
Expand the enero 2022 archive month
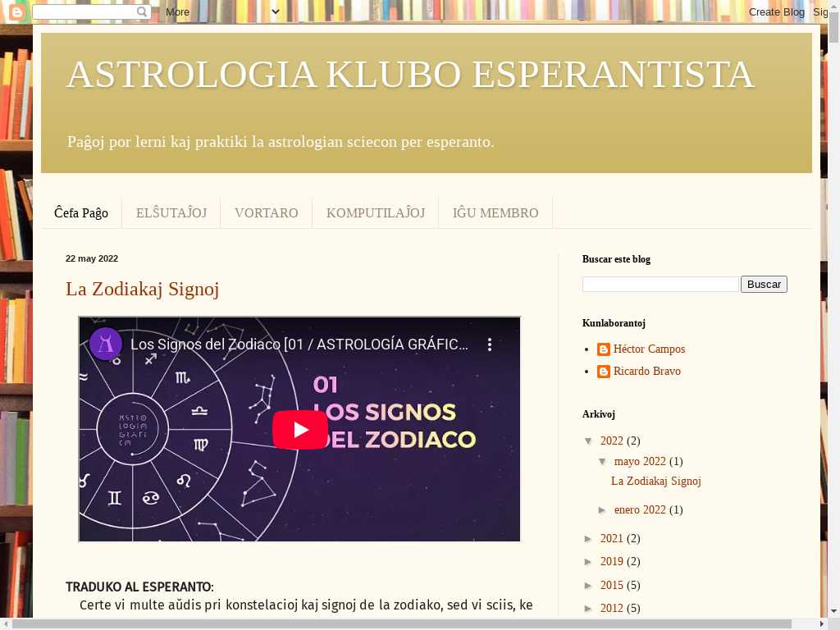603,510
